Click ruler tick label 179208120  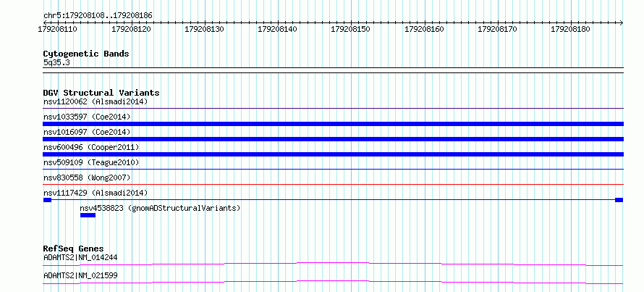pos(132,29)
